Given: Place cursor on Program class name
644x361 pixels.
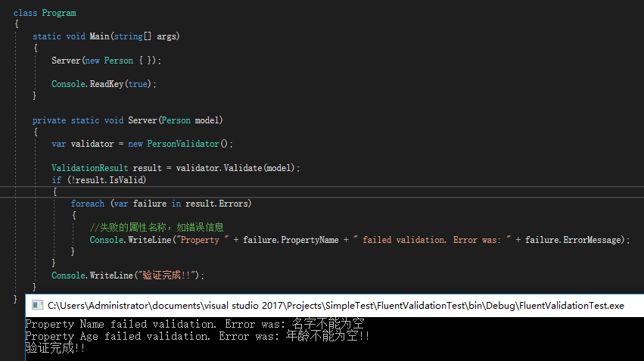Looking at the screenshot, I should coord(59,13).
